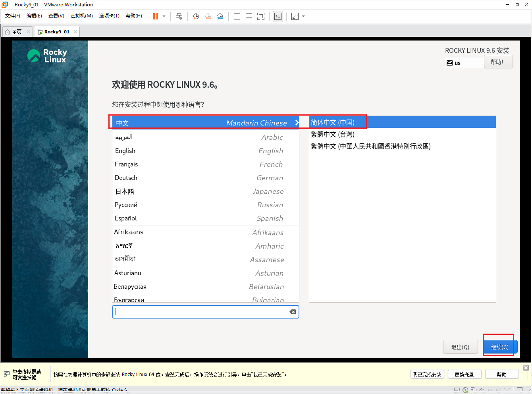Open the 选项卡(T) menu
The image size is (532, 394).
[109, 16]
